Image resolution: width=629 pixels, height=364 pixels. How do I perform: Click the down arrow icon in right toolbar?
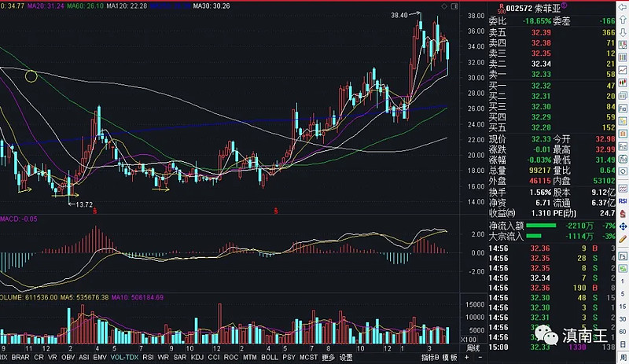coord(623,31)
